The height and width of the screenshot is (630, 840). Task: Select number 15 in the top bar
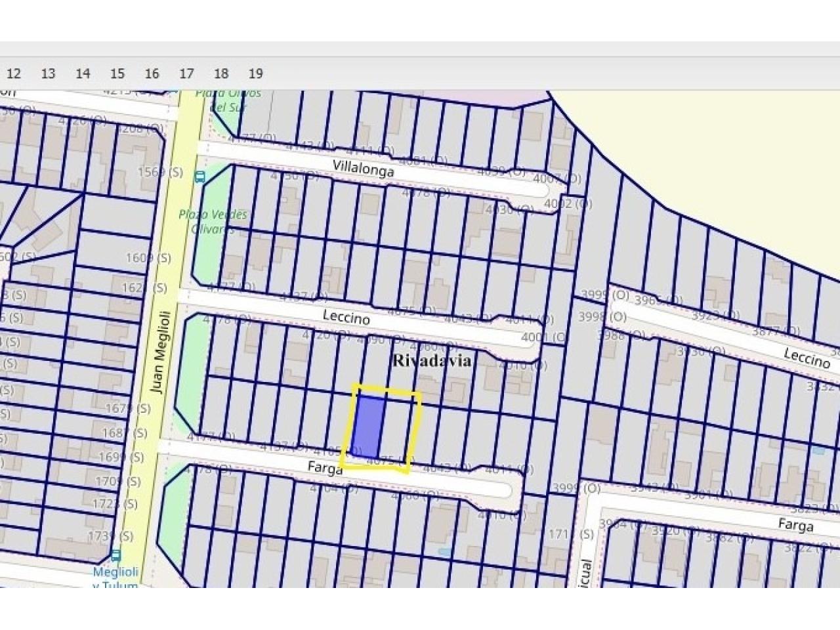coord(117,73)
